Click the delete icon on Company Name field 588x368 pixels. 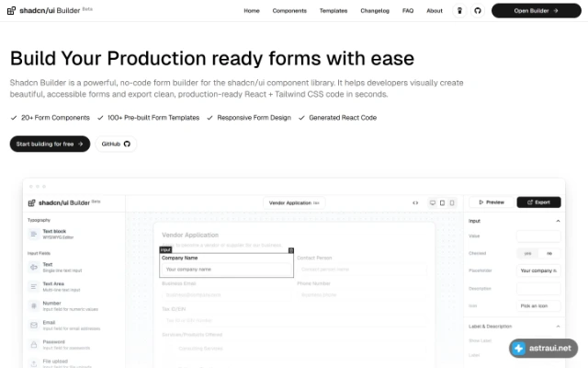tap(291, 250)
